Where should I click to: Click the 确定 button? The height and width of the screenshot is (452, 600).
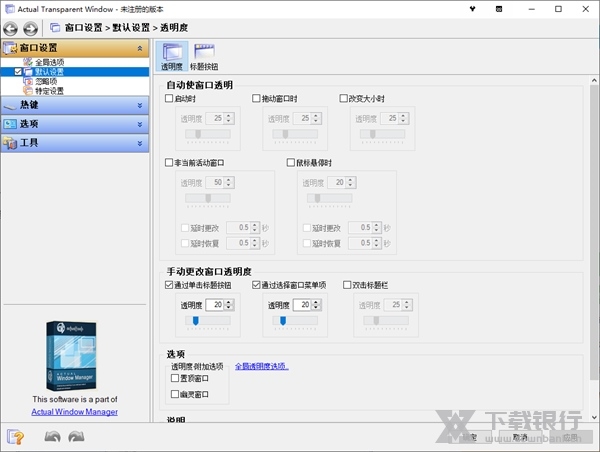[470, 437]
